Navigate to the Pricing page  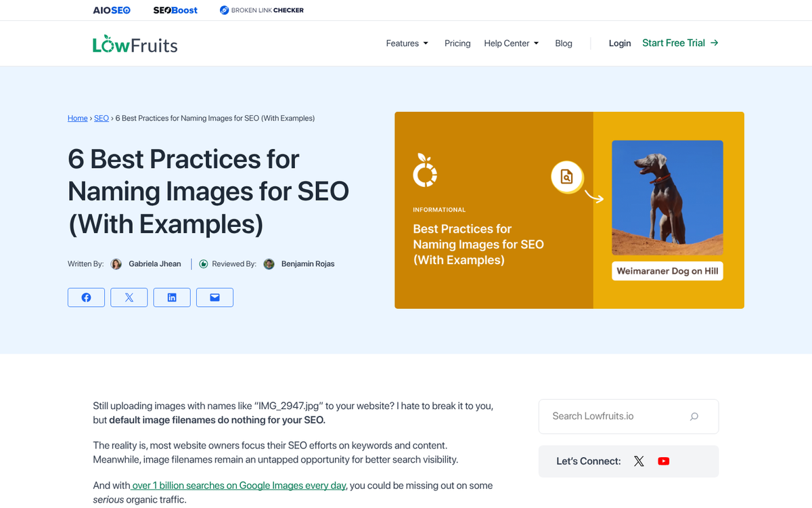[x=457, y=43]
